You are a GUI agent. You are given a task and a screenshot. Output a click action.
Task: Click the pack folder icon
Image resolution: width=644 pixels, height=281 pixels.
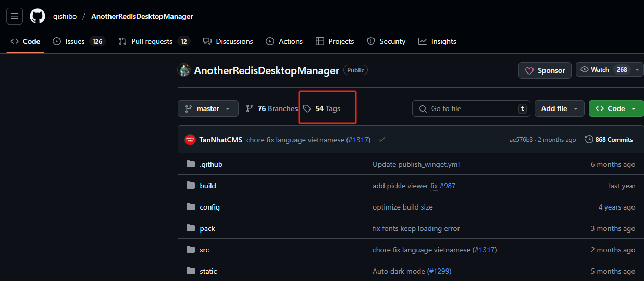coord(191,228)
